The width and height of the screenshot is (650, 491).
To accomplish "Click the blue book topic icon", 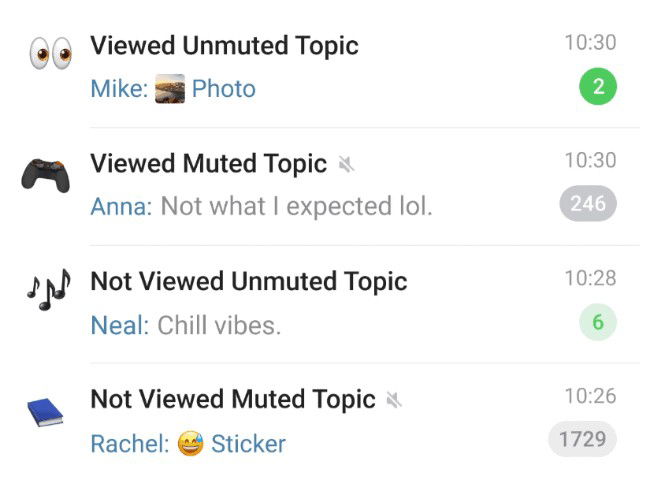I will (x=44, y=410).
